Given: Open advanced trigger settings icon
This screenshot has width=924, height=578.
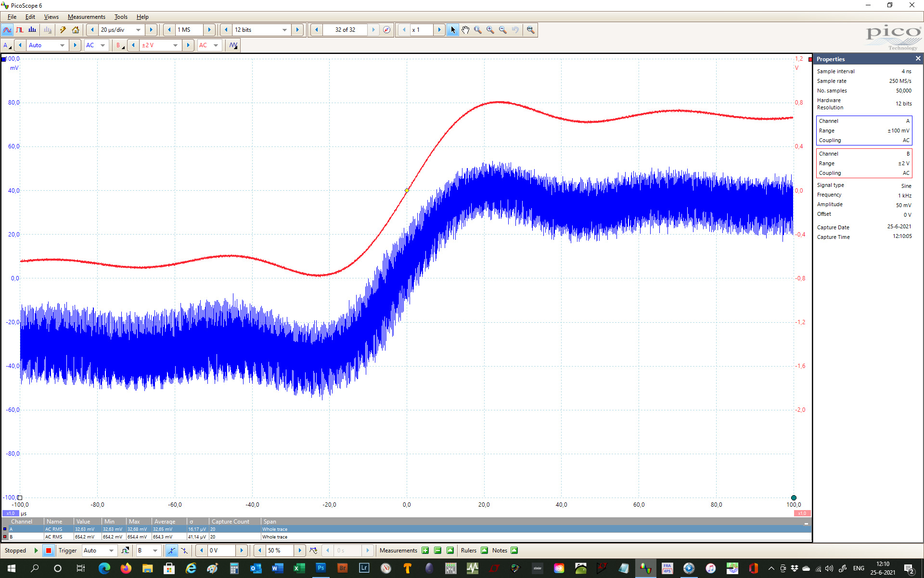Looking at the screenshot, I should [x=125, y=551].
